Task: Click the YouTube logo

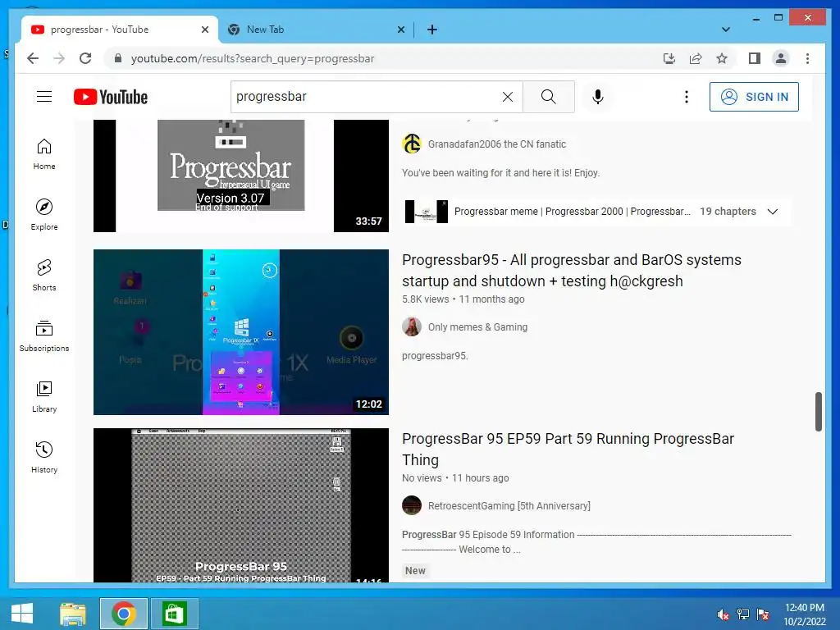Action: [111, 97]
